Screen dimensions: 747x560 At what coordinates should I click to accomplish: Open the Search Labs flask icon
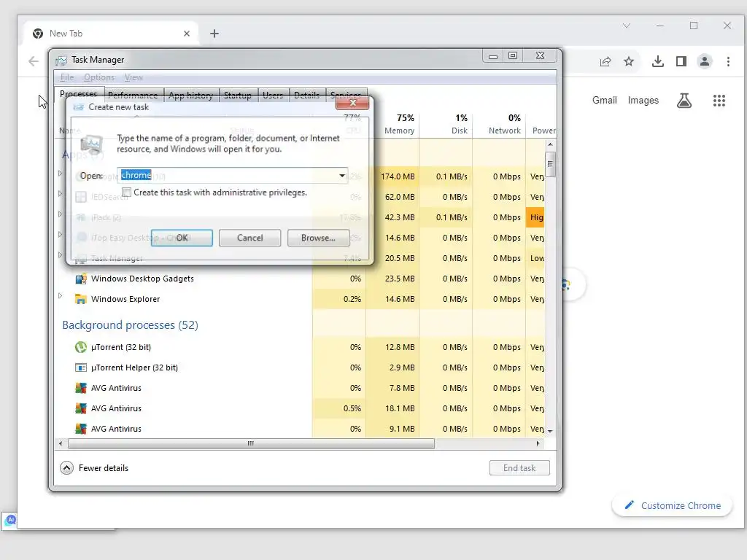684,101
